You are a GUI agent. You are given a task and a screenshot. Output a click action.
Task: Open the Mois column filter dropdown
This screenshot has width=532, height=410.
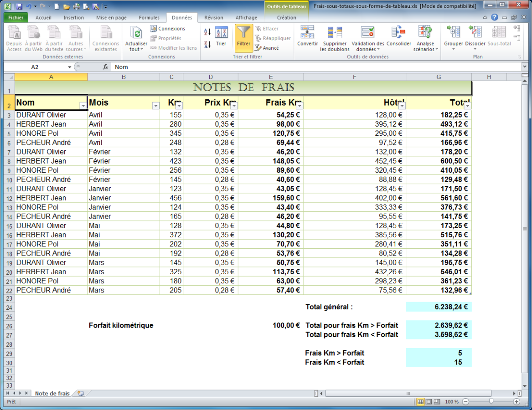tap(156, 106)
